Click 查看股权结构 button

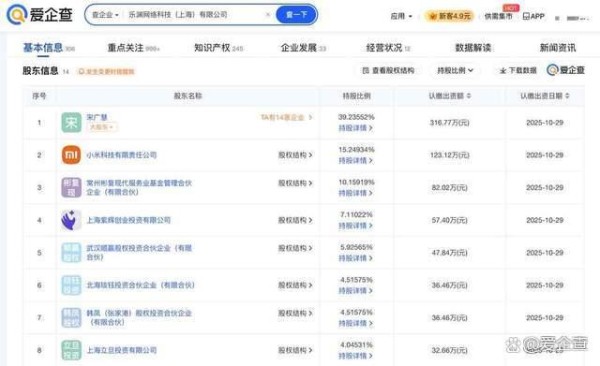tap(388, 70)
